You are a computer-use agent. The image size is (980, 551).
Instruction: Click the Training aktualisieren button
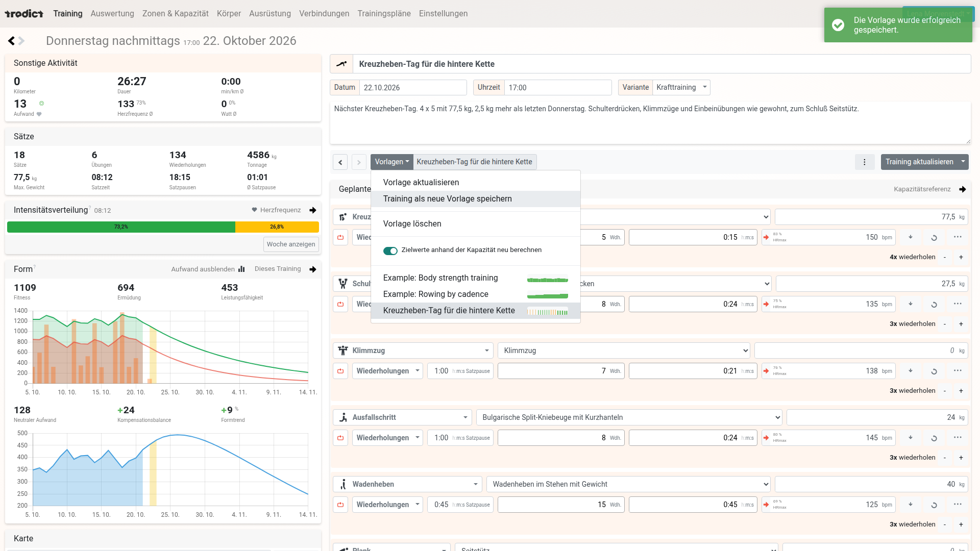tap(919, 162)
